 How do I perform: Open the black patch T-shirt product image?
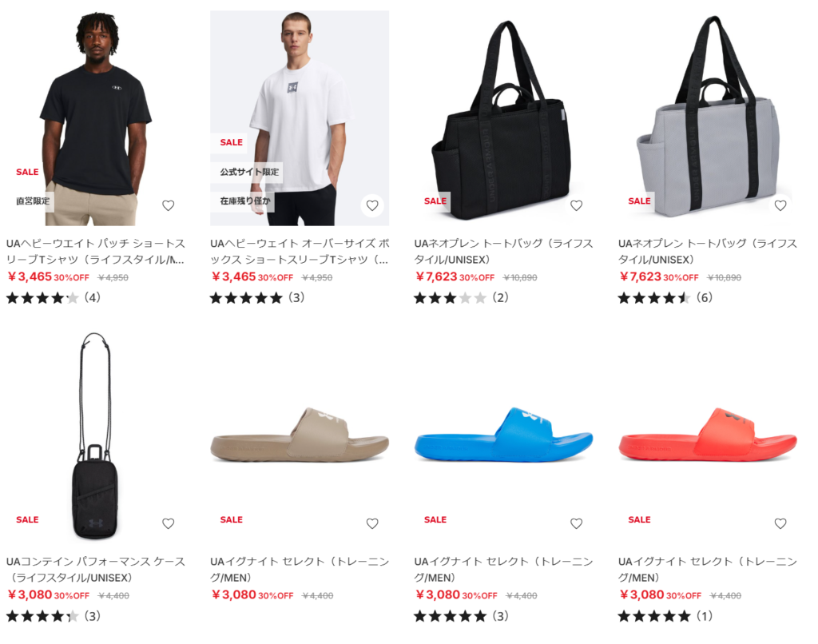96,118
